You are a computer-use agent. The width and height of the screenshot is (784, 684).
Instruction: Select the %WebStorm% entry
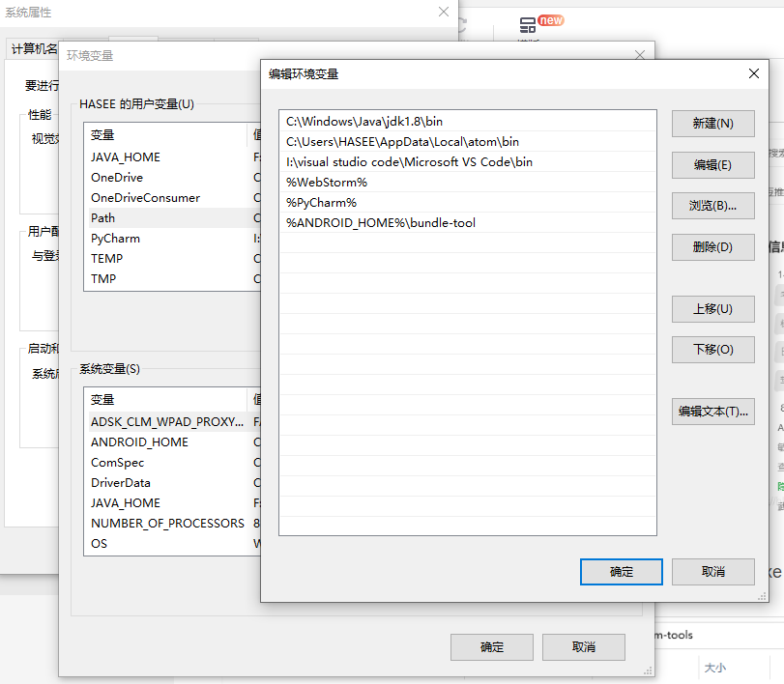click(x=468, y=183)
